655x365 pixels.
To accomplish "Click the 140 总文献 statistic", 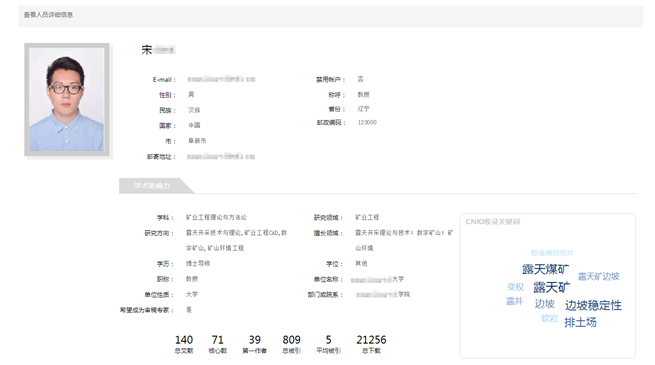I will [184, 344].
